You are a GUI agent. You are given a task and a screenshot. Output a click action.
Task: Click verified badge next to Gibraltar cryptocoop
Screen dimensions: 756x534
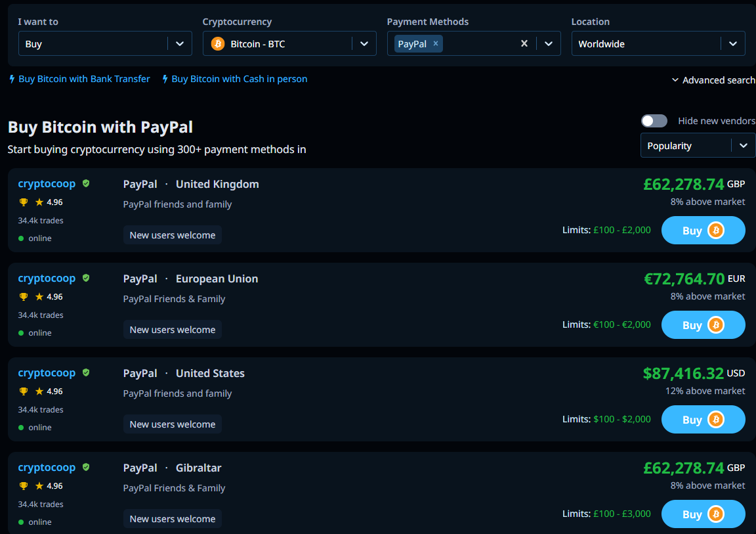(86, 467)
